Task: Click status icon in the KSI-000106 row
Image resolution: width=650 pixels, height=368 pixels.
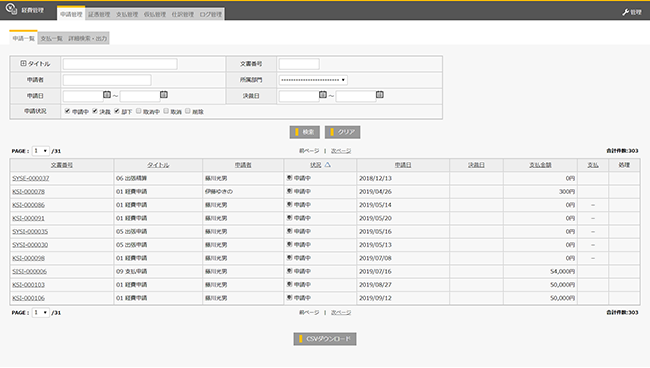Action: pos(289,298)
